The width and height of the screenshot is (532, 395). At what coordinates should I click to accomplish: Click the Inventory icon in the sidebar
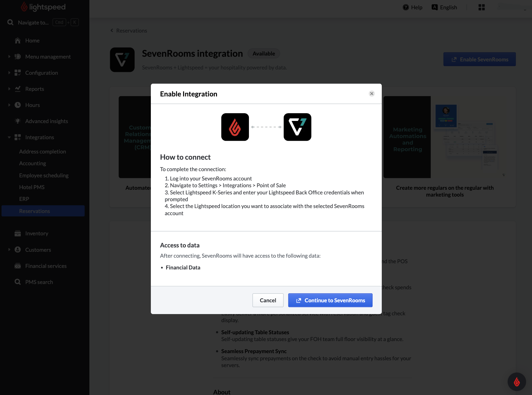click(x=17, y=233)
